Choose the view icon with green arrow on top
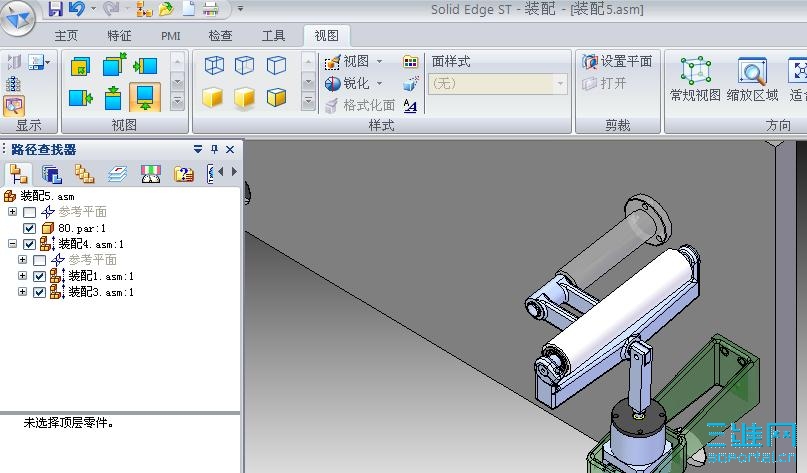Image resolution: width=807 pixels, height=473 pixels. tap(113, 98)
